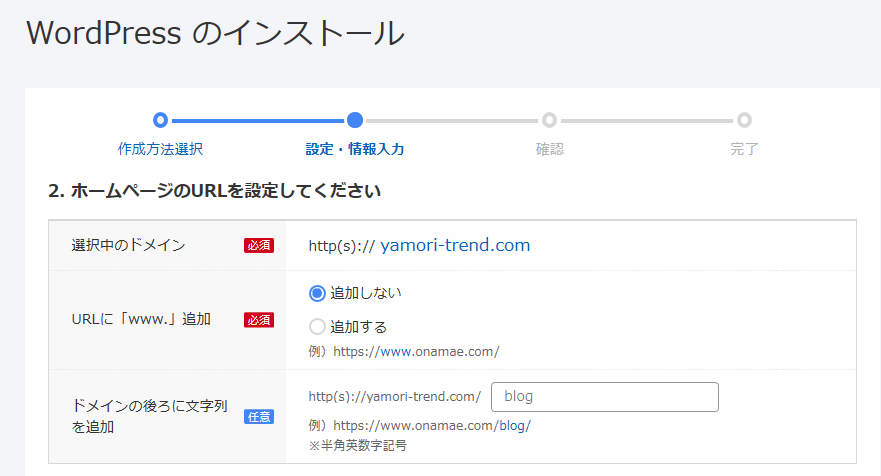
Task: Click the WordPress のインストール page title
Action: coord(215,33)
